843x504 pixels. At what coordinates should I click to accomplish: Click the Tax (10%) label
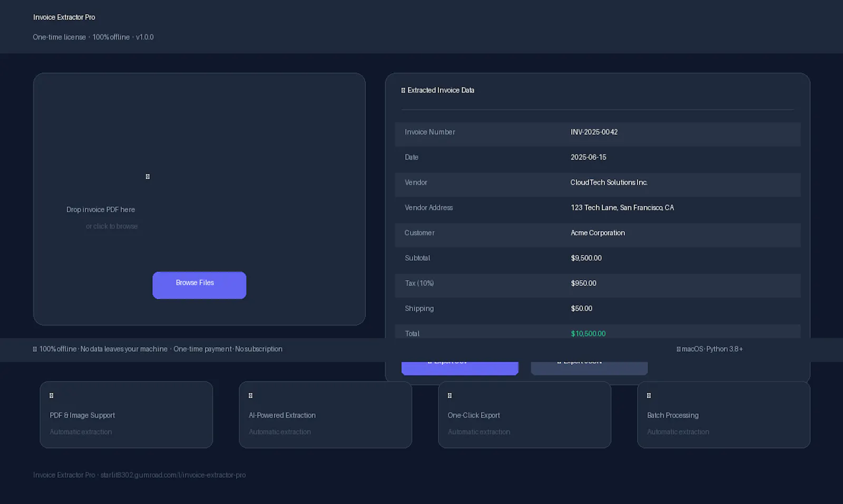(419, 283)
